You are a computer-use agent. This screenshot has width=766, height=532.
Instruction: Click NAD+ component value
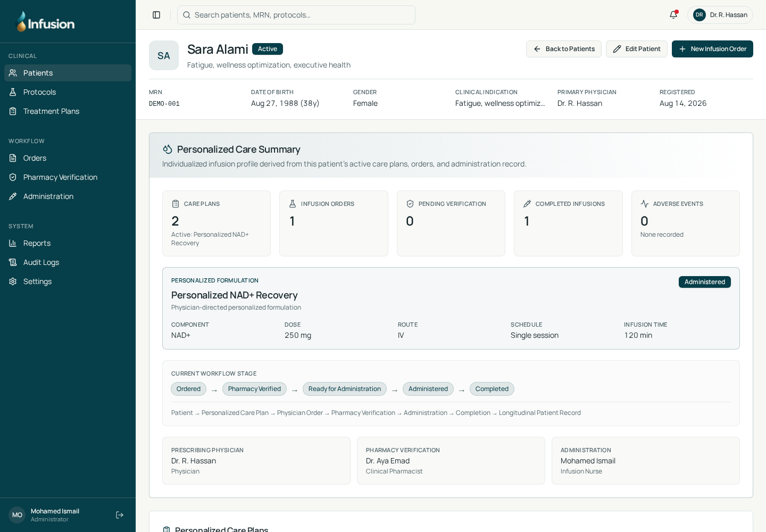pos(181,335)
